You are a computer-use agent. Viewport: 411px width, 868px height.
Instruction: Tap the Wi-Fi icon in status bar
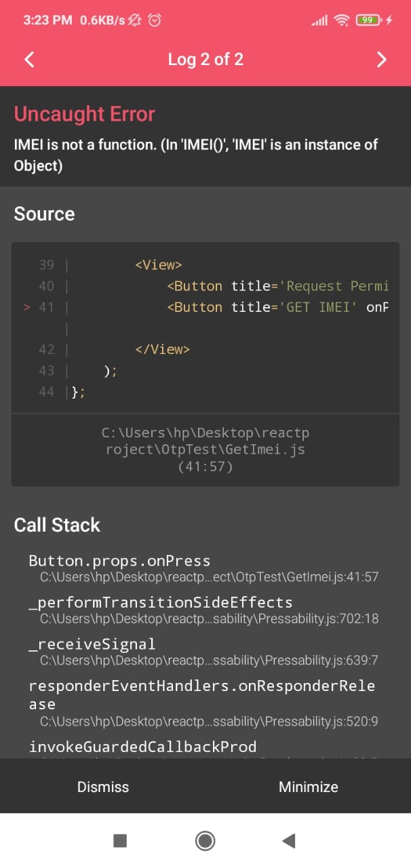coord(342,20)
